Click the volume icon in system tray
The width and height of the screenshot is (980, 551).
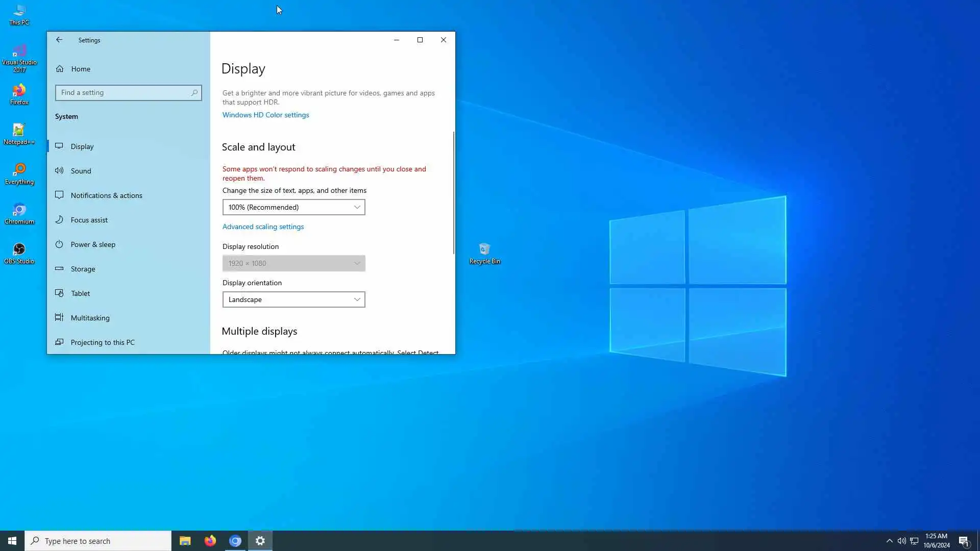click(901, 541)
